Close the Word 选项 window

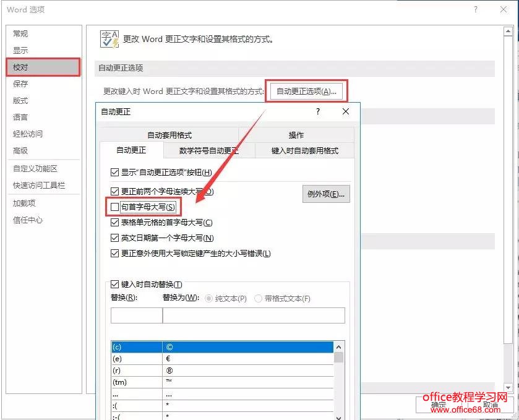click(x=504, y=9)
